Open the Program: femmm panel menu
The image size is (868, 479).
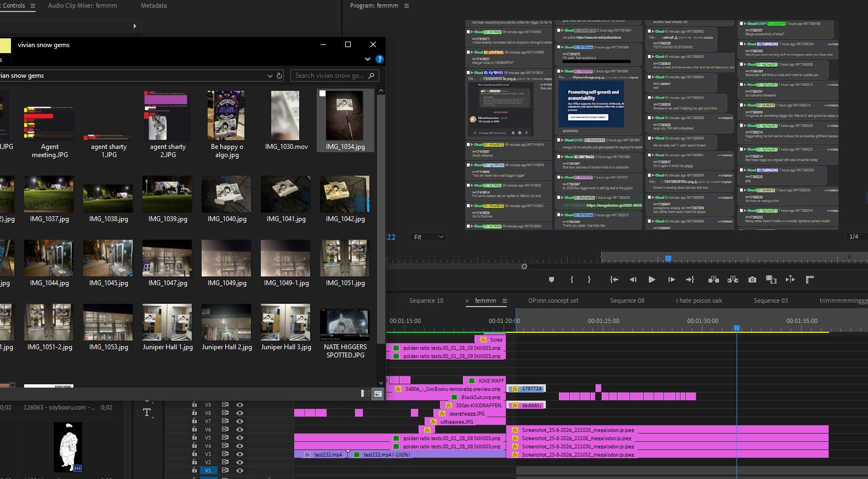click(407, 5)
